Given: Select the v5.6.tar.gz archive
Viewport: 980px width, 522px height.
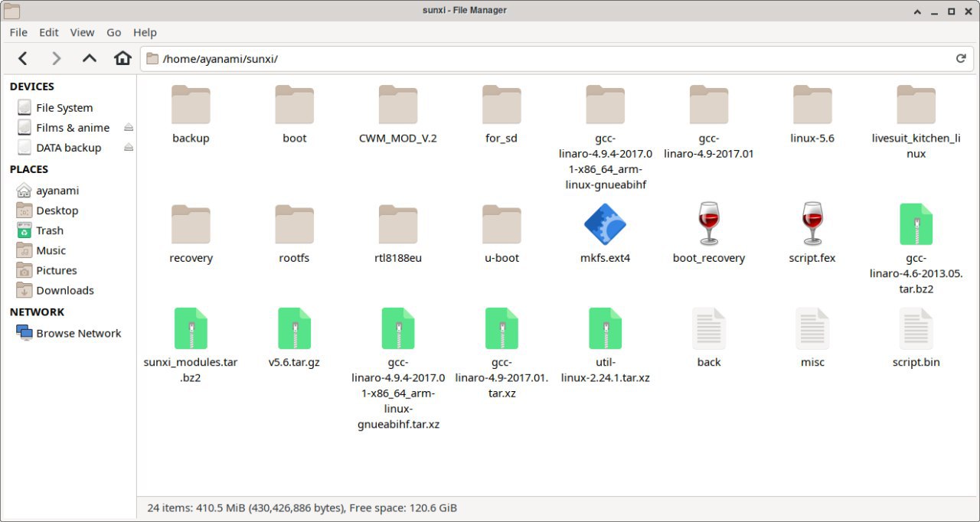Looking at the screenshot, I should point(294,338).
